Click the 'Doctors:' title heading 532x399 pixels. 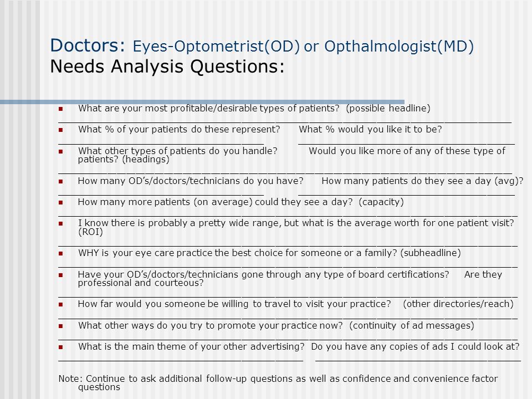pos(88,45)
